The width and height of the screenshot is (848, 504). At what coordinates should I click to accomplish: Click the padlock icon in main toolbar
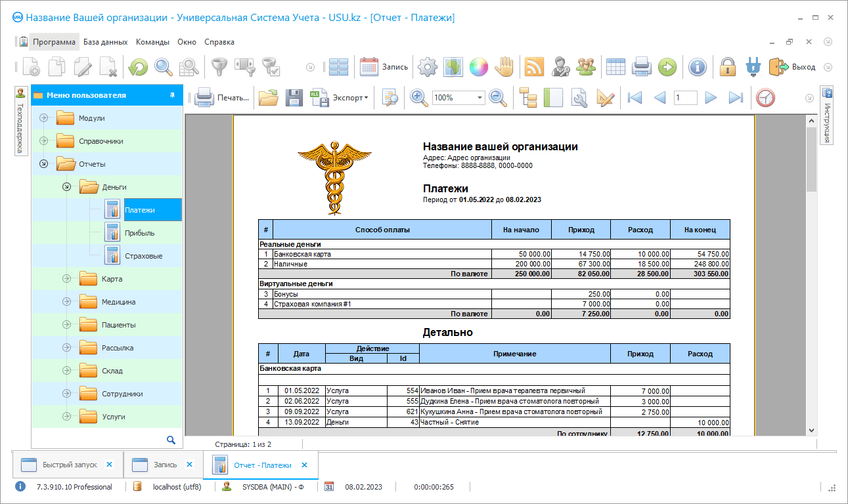(x=726, y=66)
